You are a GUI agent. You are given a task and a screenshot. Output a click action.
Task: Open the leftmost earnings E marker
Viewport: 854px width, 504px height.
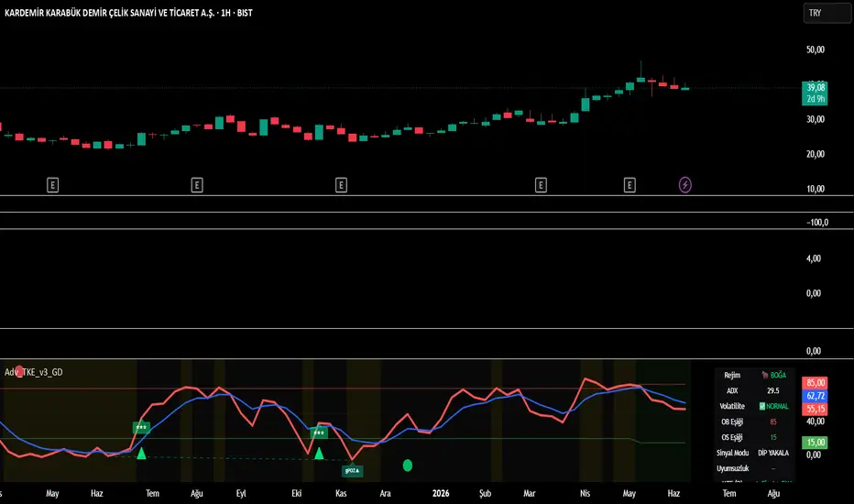pyautogui.click(x=52, y=185)
